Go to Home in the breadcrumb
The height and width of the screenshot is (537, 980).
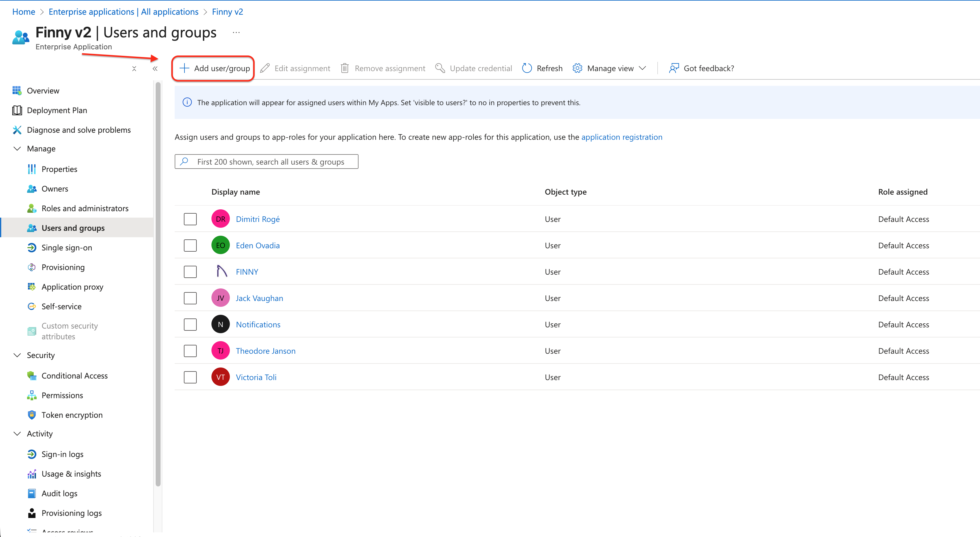coord(24,12)
